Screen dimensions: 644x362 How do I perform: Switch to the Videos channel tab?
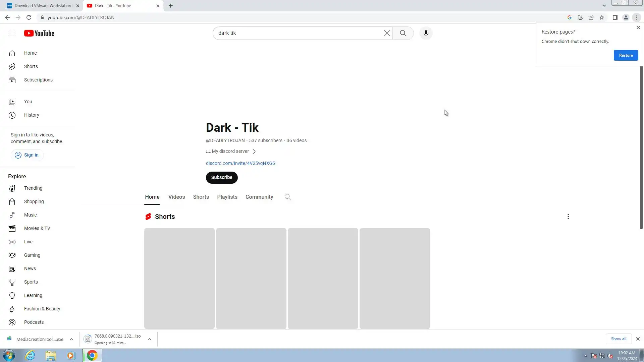pyautogui.click(x=176, y=197)
